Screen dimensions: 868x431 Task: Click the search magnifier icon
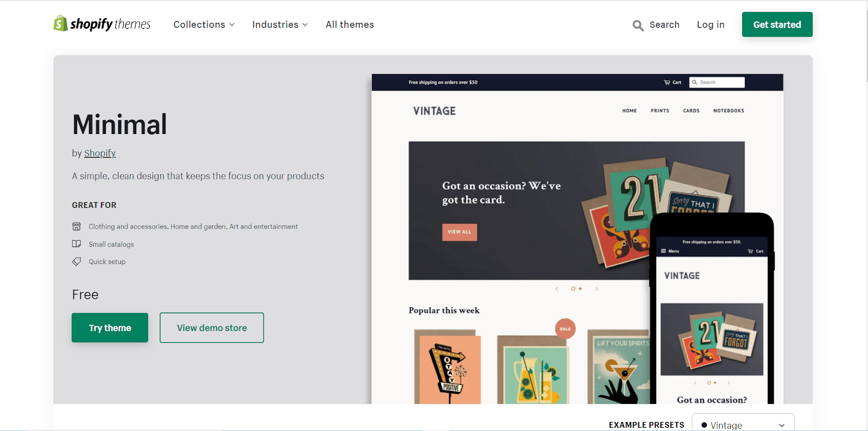pyautogui.click(x=638, y=25)
